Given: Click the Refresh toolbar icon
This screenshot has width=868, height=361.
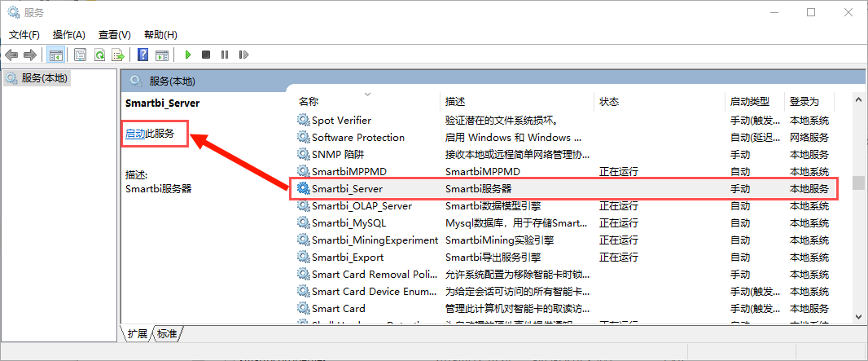Looking at the screenshot, I should click(99, 55).
